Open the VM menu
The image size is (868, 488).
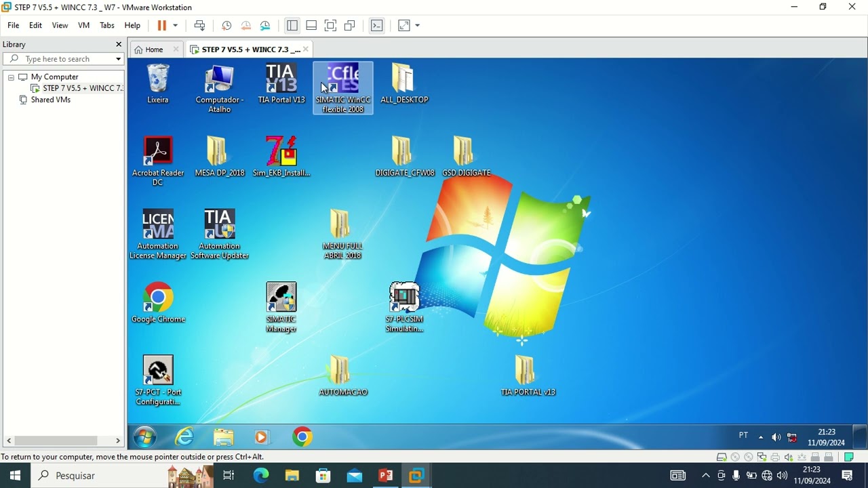tap(83, 25)
